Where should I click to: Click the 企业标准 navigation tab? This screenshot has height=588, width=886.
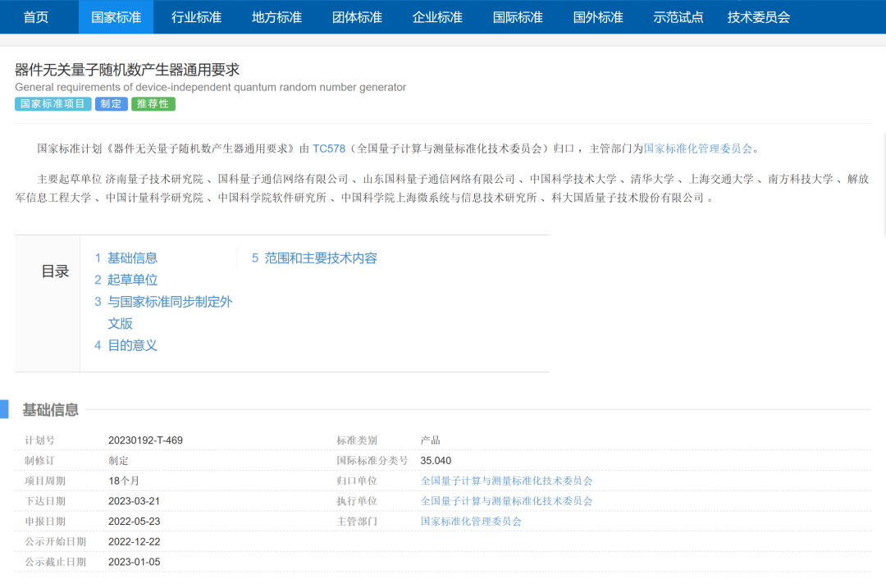coord(437,17)
